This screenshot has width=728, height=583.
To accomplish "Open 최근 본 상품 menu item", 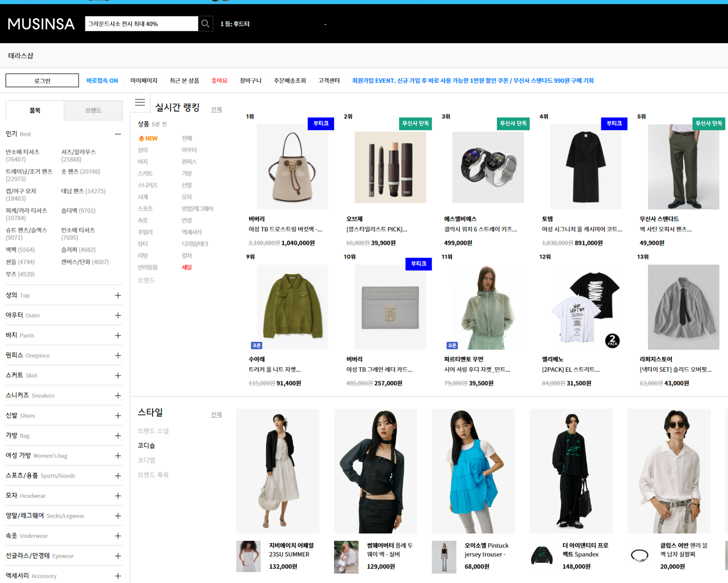I will pyautogui.click(x=184, y=80).
